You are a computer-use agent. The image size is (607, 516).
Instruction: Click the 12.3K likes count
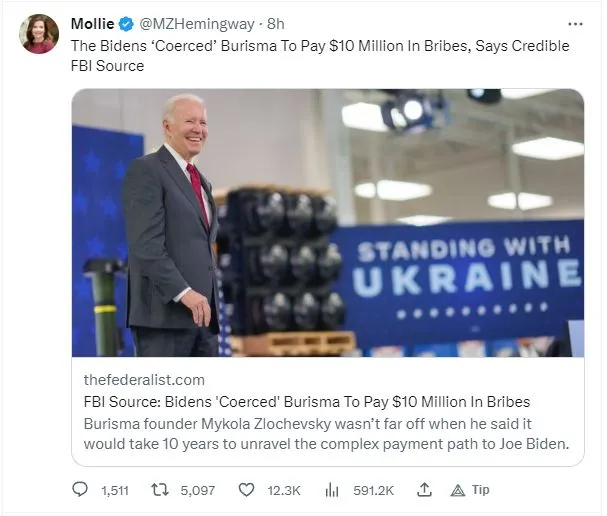tap(285, 490)
